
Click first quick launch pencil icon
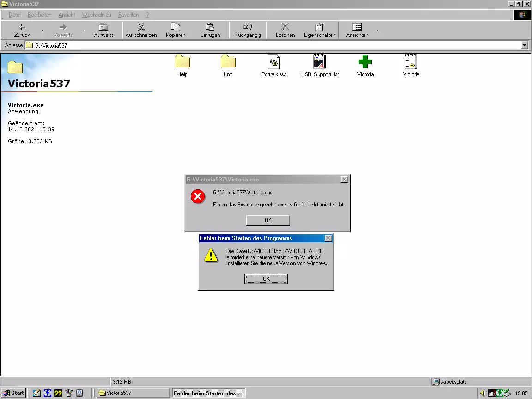[36, 393]
